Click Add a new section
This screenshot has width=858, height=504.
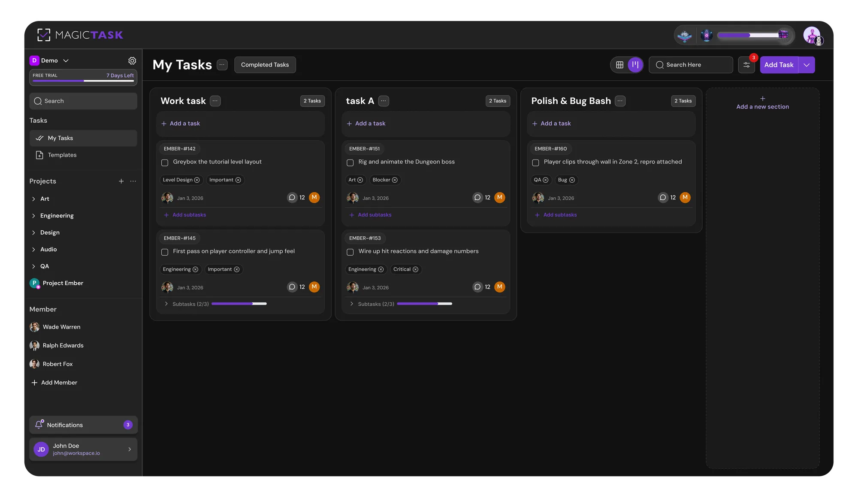pyautogui.click(x=762, y=103)
